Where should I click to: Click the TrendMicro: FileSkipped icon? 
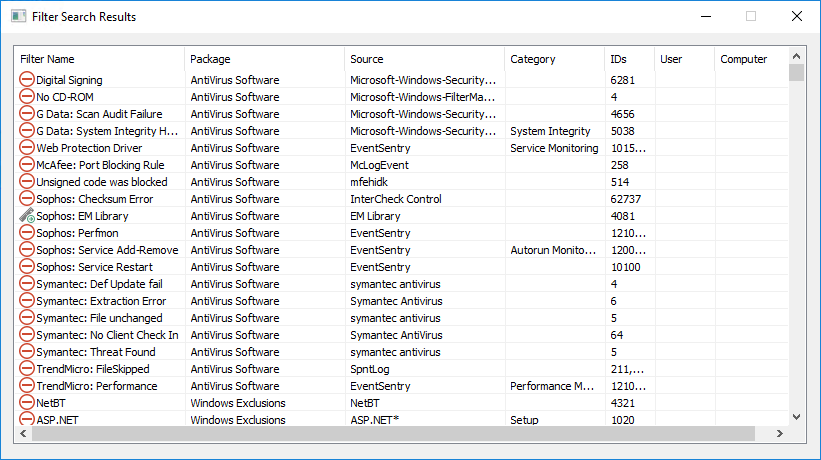(x=27, y=368)
